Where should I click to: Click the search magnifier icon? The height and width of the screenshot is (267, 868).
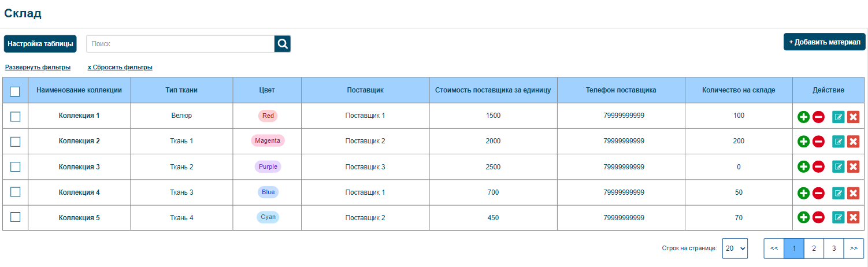(283, 44)
